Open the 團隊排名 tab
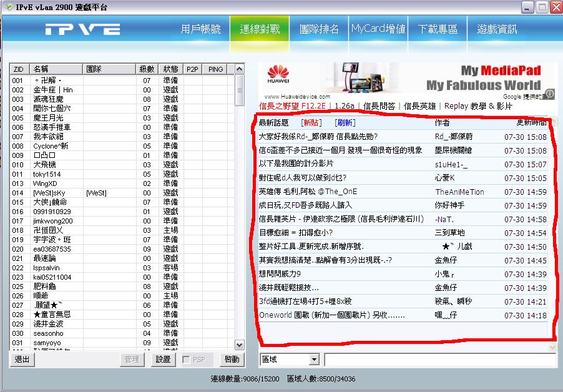 click(319, 29)
